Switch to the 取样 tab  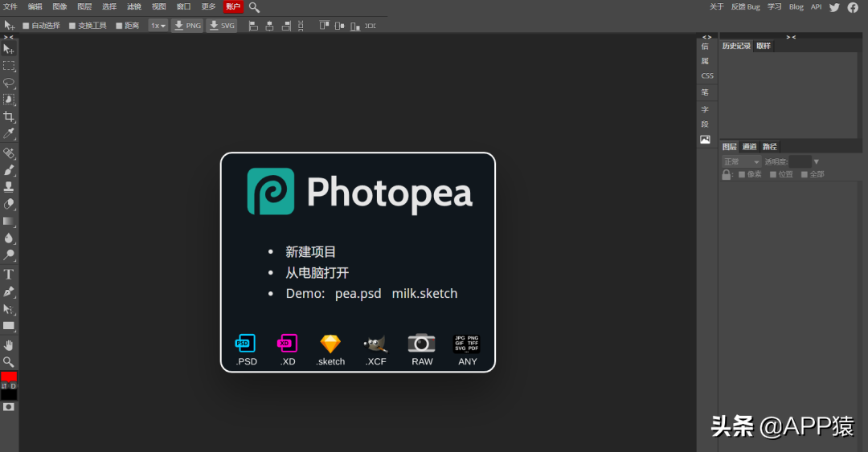tap(764, 46)
